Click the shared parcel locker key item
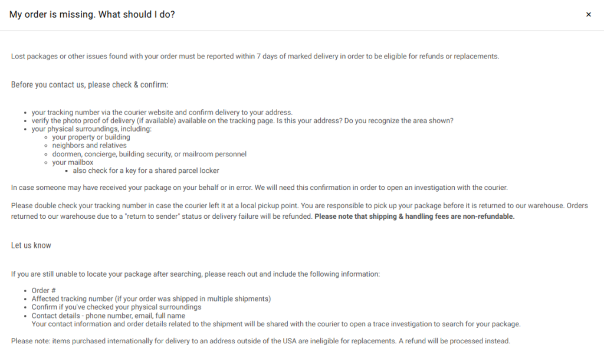 [146, 170]
